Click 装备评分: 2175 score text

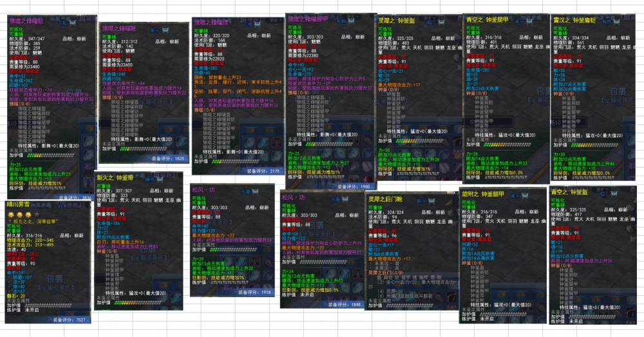tap(263, 171)
